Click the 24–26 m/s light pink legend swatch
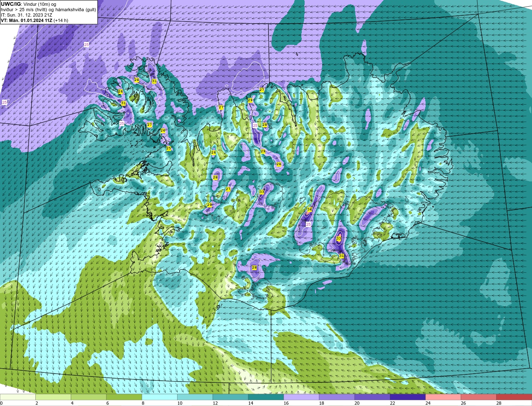This screenshot has height=406, width=532. point(443,397)
